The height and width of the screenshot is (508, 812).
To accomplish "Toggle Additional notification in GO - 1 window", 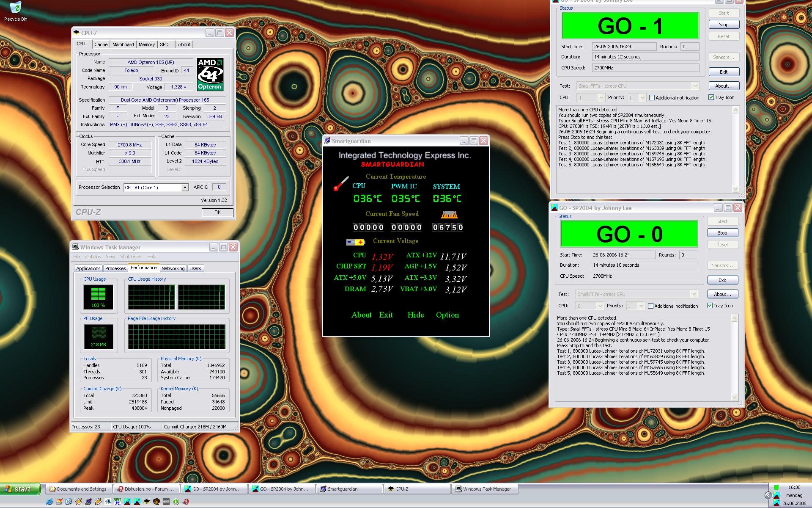I will pos(674,98).
